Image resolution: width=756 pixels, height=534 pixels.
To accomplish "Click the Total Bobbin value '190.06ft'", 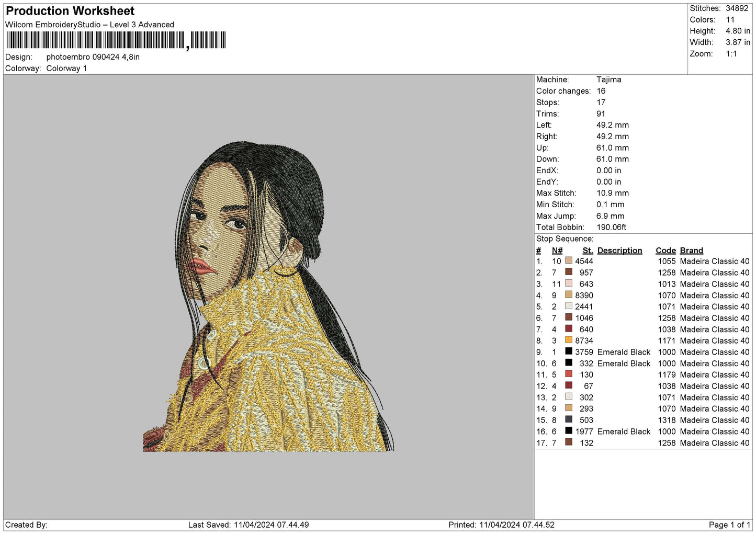I will pyautogui.click(x=612, y=227).
